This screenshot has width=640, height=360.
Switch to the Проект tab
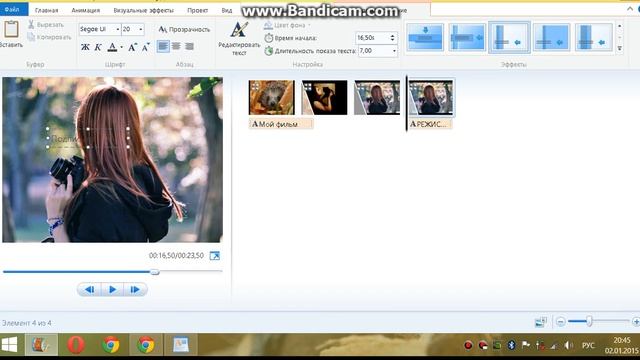pyautogui.click(x=198, y=10)
